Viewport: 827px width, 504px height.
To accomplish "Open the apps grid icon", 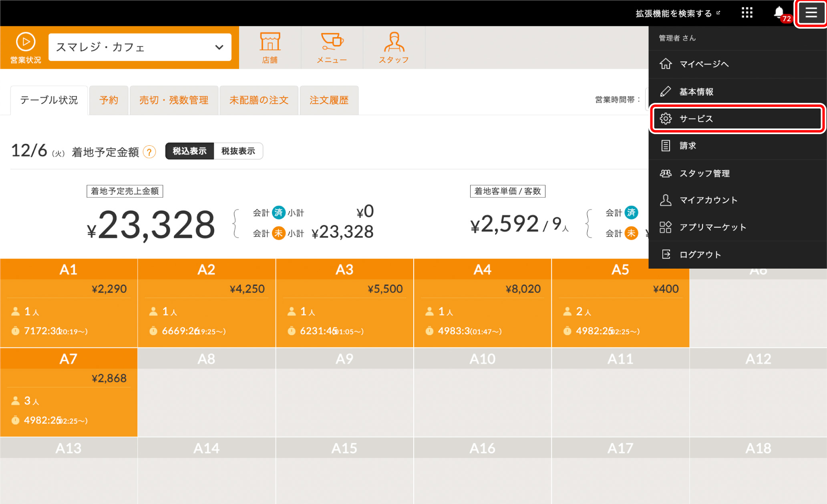I will tap(747, 13).
